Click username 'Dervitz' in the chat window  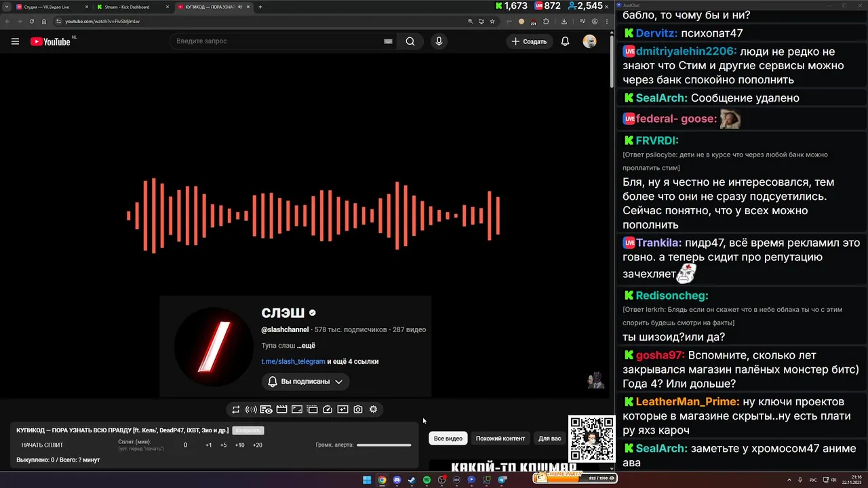656,33
